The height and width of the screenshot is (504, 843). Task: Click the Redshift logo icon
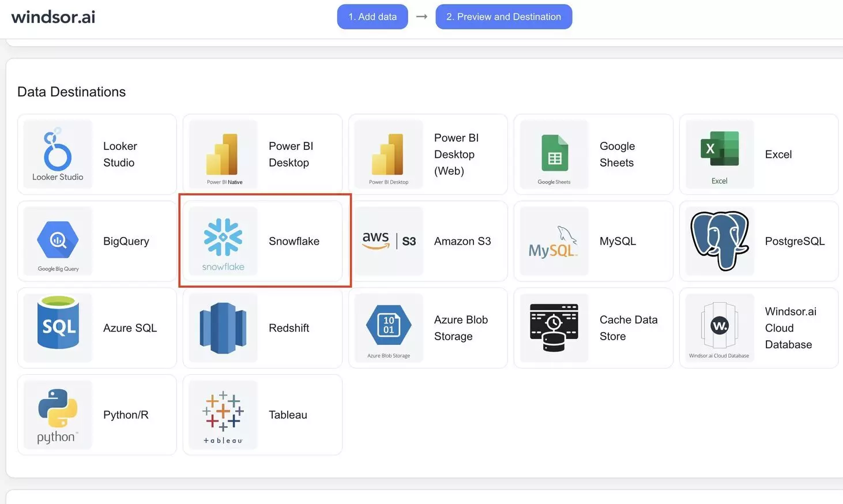(223, 328)
